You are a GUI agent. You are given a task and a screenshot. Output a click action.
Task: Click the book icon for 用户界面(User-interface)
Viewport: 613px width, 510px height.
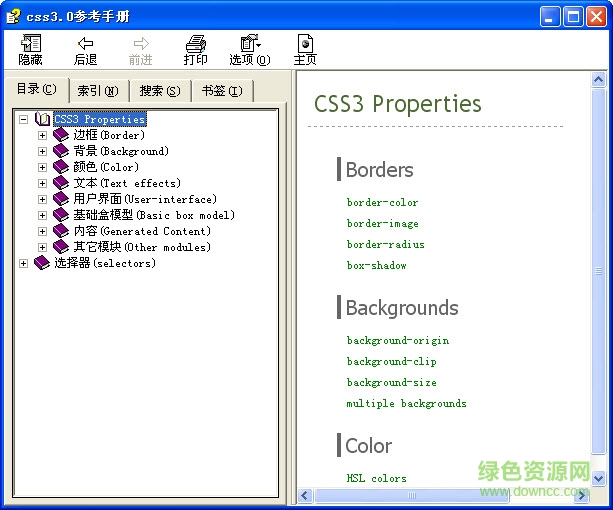point(61,199)
